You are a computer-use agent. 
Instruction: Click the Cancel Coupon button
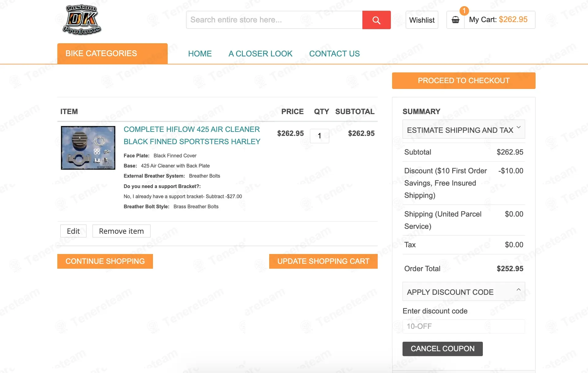pos(442,349)
